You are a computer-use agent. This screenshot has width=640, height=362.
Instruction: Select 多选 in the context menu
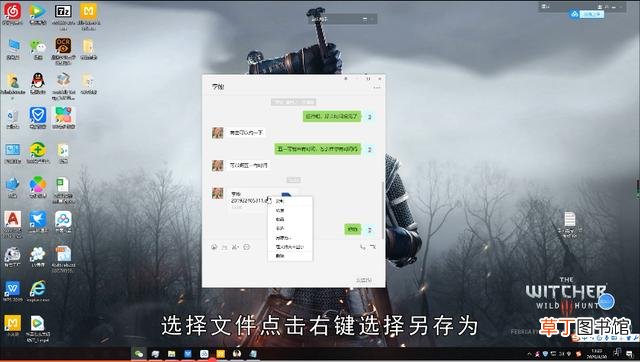[280, 228]
